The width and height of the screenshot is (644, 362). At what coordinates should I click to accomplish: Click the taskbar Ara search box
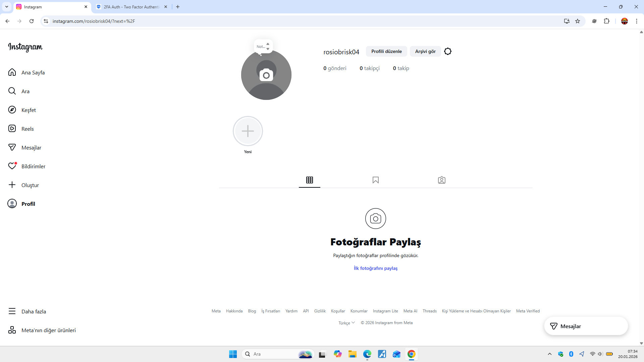[x=278, y=354]
